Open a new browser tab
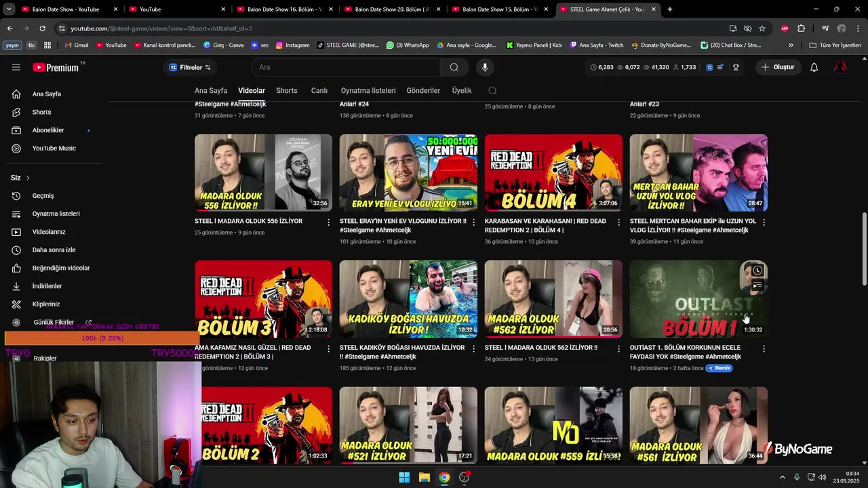Viewport: 868px width, 488px height. [670, 9]
